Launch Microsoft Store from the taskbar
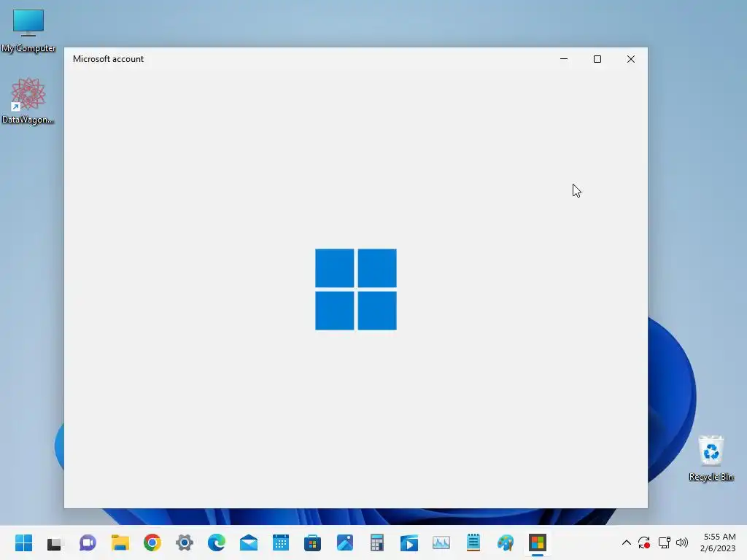Screen dimensions: 747x560 click(312, 542)
